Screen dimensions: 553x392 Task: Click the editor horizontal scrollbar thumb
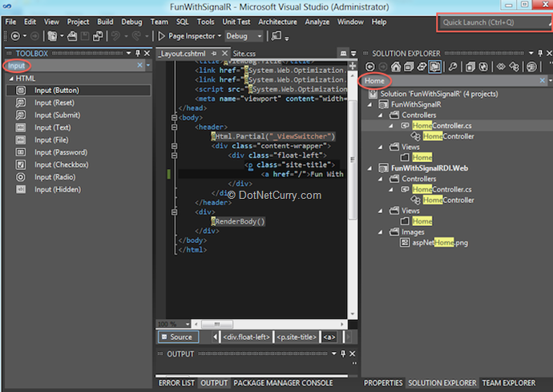coord(216,324)
